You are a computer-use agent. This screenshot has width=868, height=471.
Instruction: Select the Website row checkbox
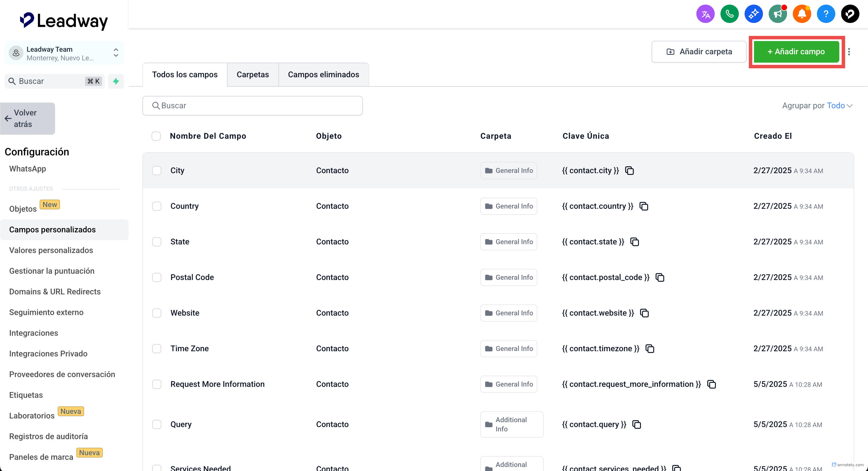(x=157, y=313)
